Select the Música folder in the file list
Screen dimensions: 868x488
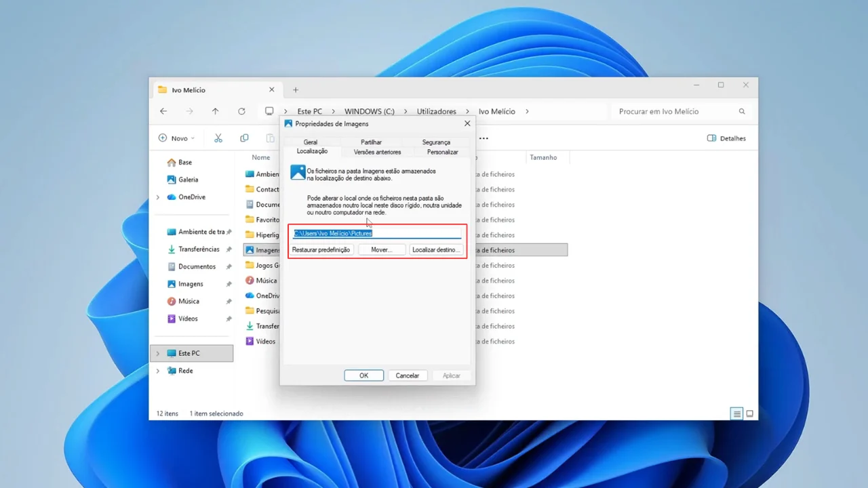point(262,281)
